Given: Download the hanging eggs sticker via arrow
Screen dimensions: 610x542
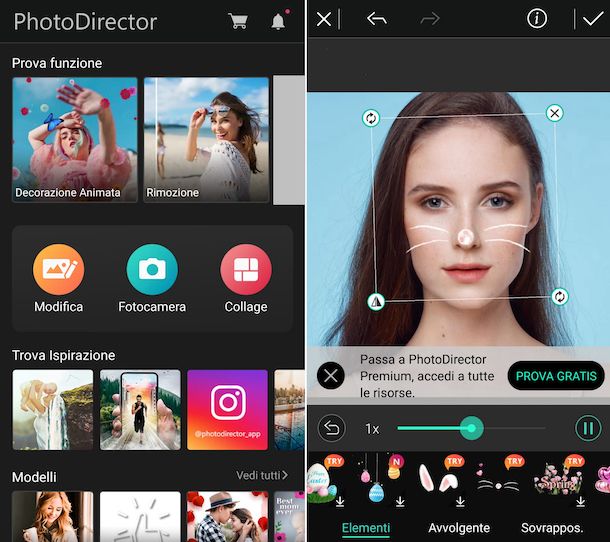Looking at the screenshot, I should tap(400, 502).
